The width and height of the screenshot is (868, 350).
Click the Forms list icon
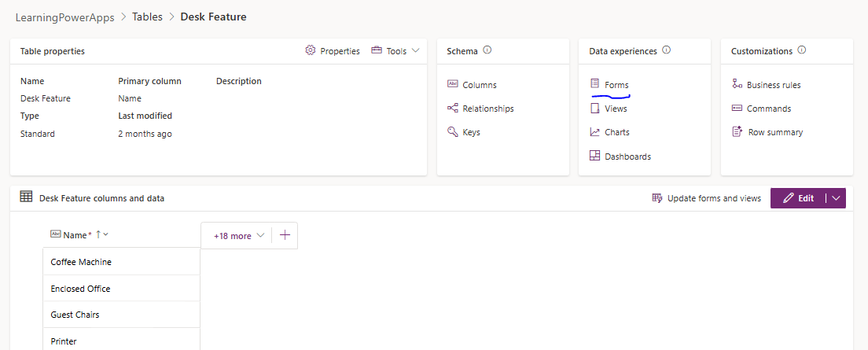coord(594,83)
